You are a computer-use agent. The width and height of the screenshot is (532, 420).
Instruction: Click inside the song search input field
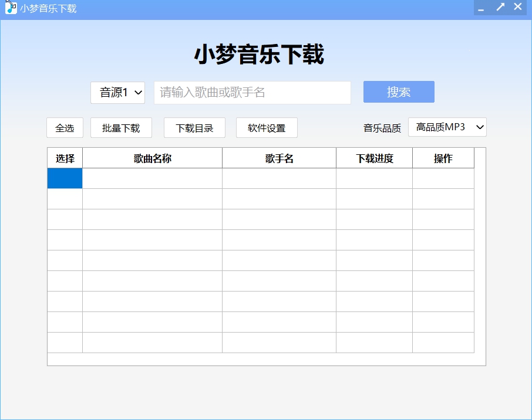[x=251, y=92]
